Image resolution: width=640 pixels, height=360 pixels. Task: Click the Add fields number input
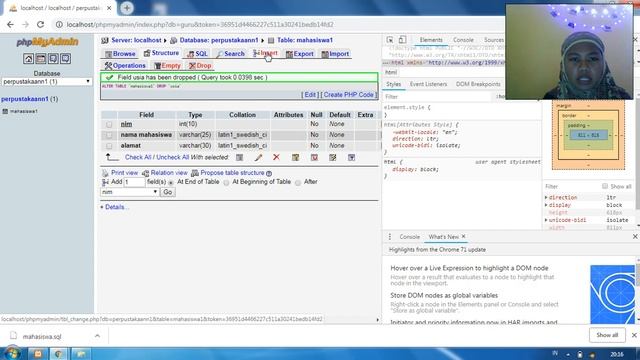[x=134, y=182]
